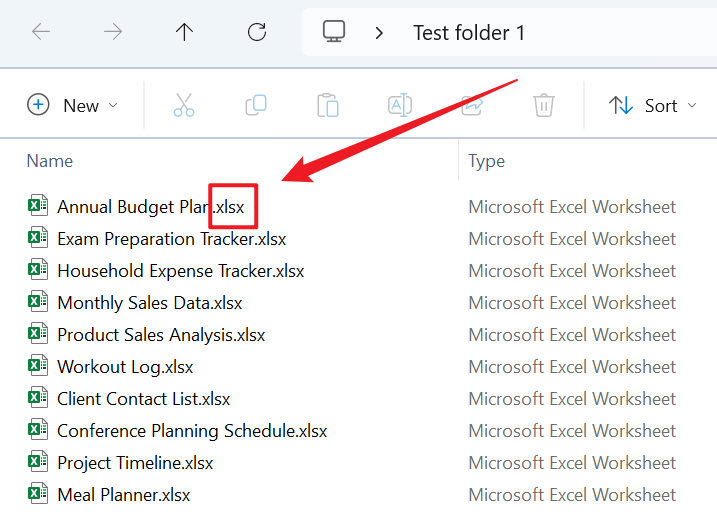The height and width of the screenshot is (527, 717).
Task: Click the Back navigation arrow
Action: 41,32
